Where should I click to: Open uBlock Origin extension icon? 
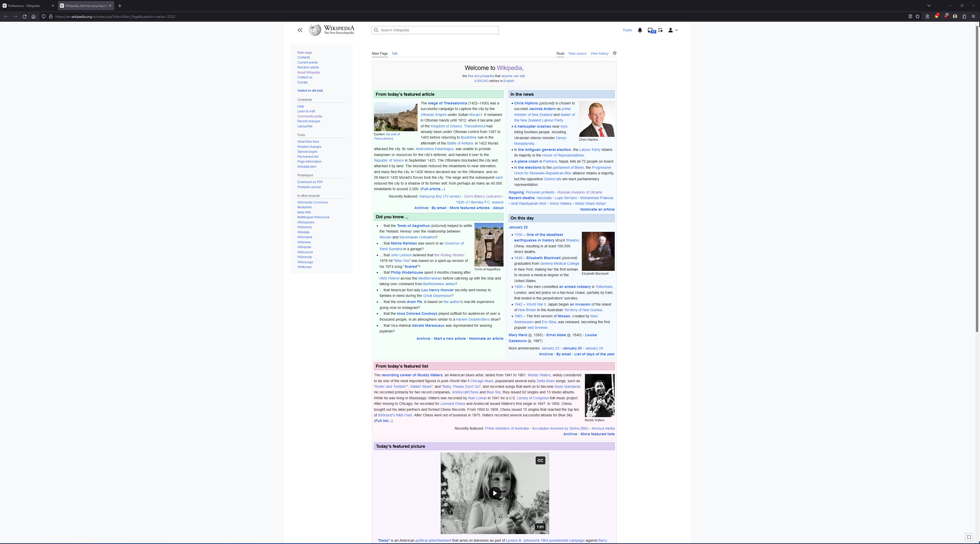tap(946, 16)
